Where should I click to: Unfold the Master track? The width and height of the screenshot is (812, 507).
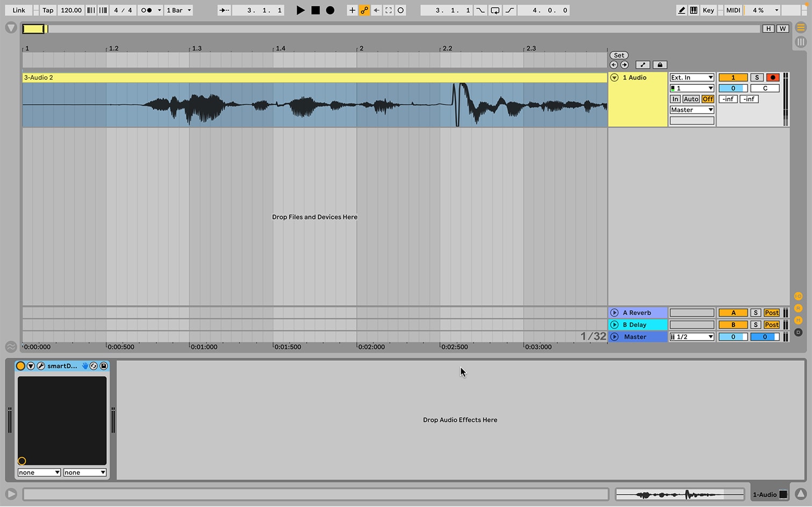click(614, 337)
